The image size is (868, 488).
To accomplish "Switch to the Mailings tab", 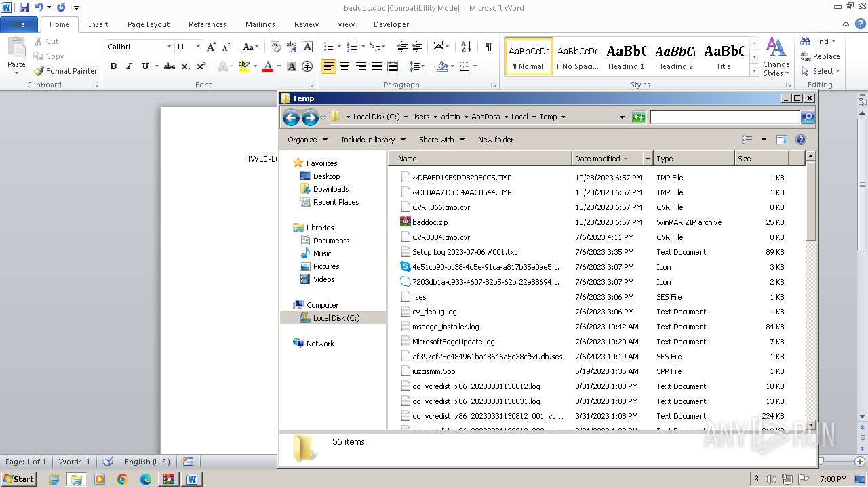I will click(x=260, y=24).
